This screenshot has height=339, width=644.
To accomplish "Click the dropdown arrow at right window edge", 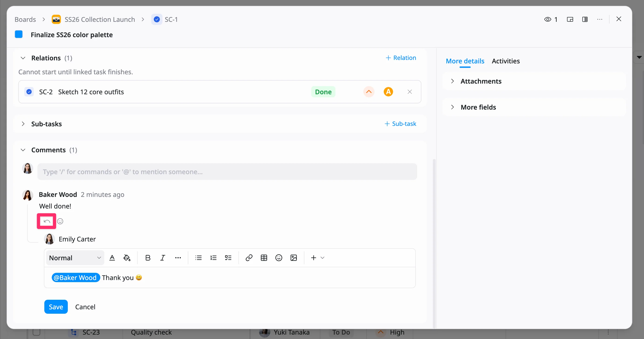I will (639, 57).
